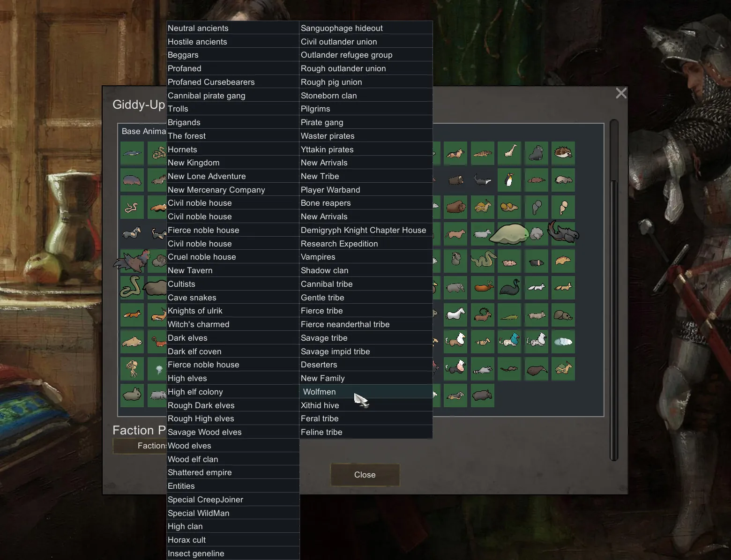Click the white horse icon
Image resolution: width=731 pixels, height=560 pixels.
click(455, 315)
